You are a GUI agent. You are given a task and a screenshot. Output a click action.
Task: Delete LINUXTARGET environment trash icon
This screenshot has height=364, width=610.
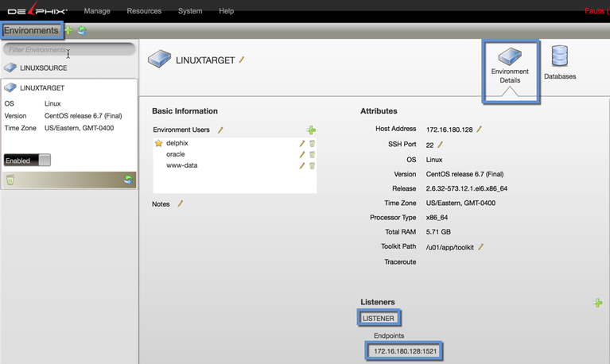pos(10,180)
